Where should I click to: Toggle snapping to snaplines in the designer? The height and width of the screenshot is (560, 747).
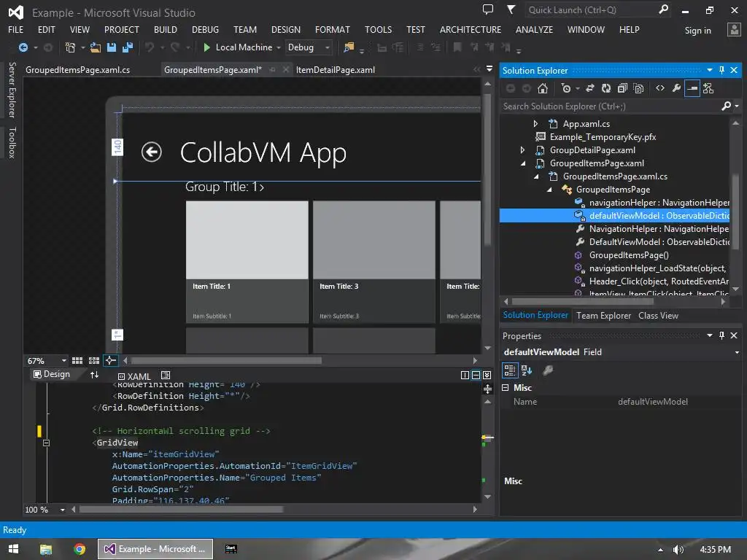click(x=110, y=360)
